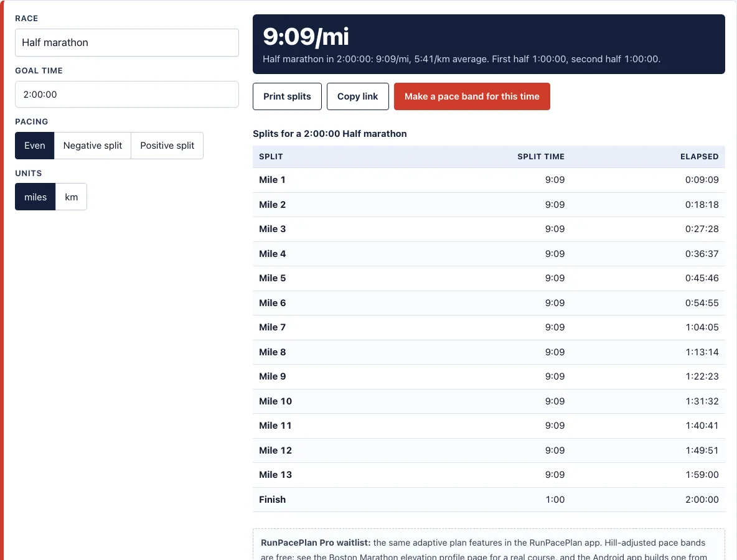Open the Race selection field

127,43
